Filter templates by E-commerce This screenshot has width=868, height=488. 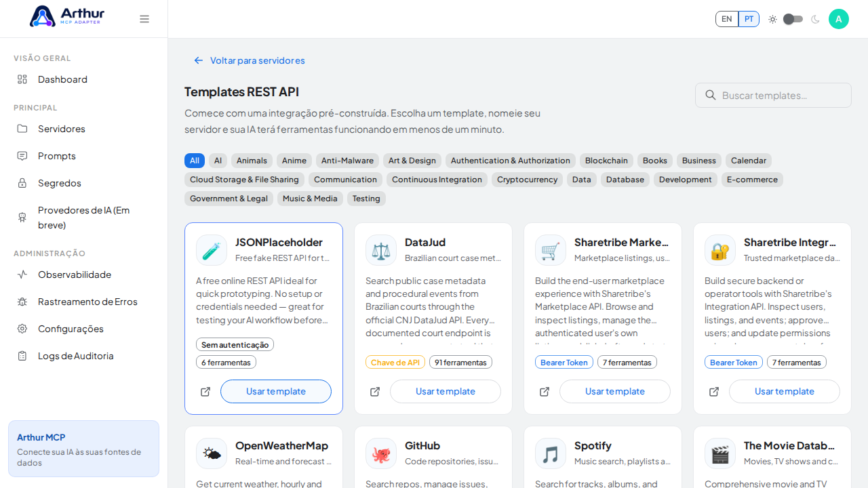tap(752, 180)
